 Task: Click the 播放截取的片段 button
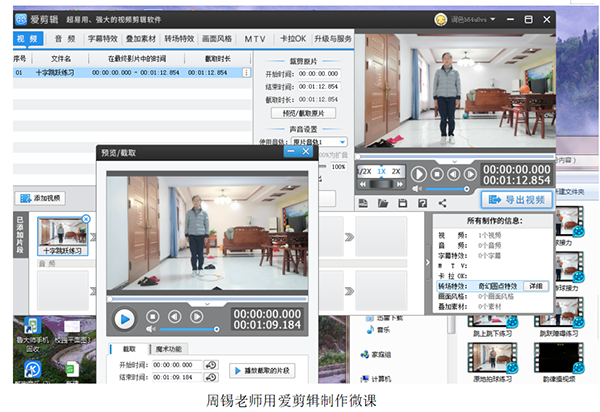click(262, 371)
